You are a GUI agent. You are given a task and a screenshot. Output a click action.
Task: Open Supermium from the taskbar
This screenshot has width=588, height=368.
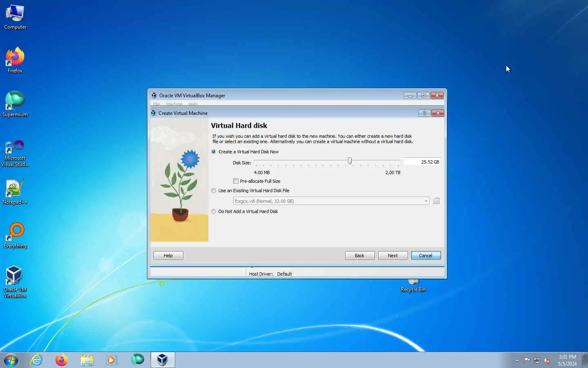[138, 360]
